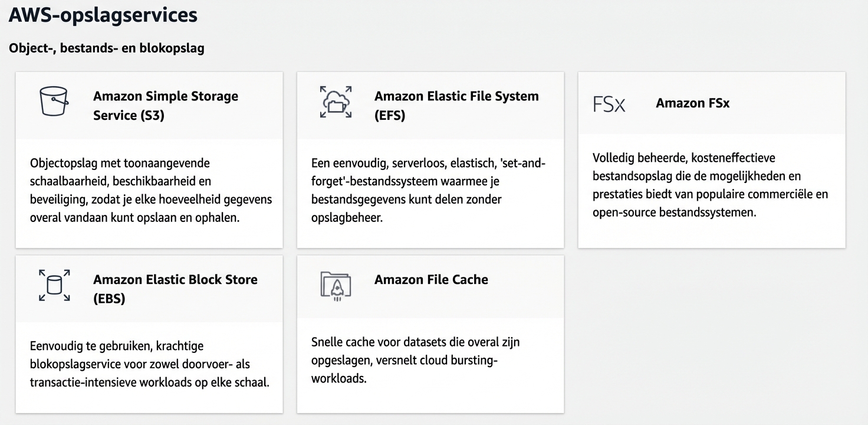The height and width of the screenshot is (425, 868).
Task: Open Amazon Elastic File System (EFS)
Action: tap(456, 105)
